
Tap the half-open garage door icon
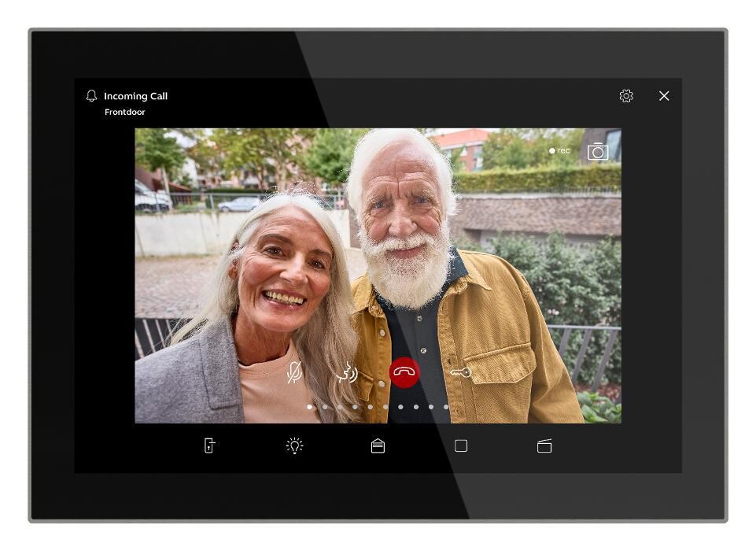(544, 446)
